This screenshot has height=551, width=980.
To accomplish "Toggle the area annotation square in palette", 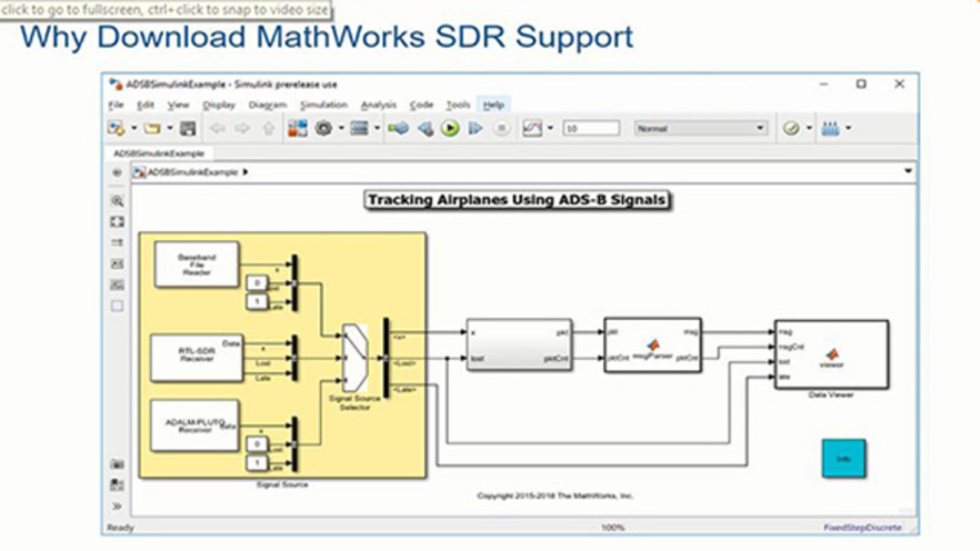I will click(x=117, y=305).
